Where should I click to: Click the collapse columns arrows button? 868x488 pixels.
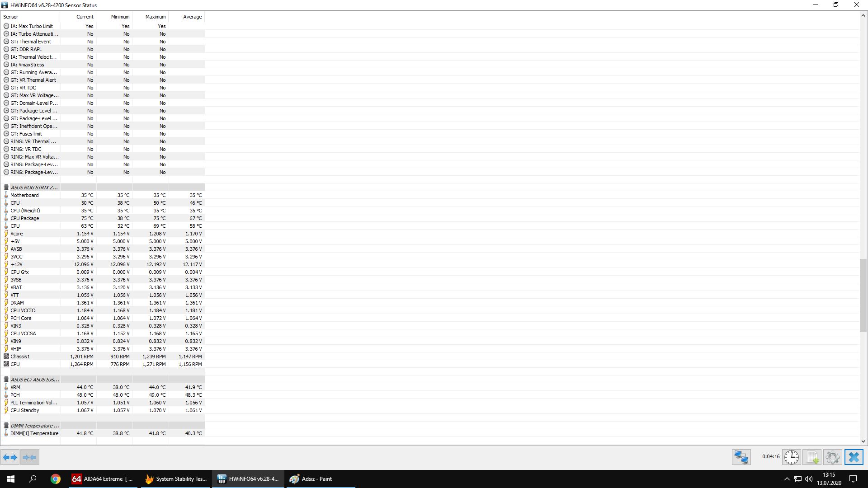click(x=30, y=457)
